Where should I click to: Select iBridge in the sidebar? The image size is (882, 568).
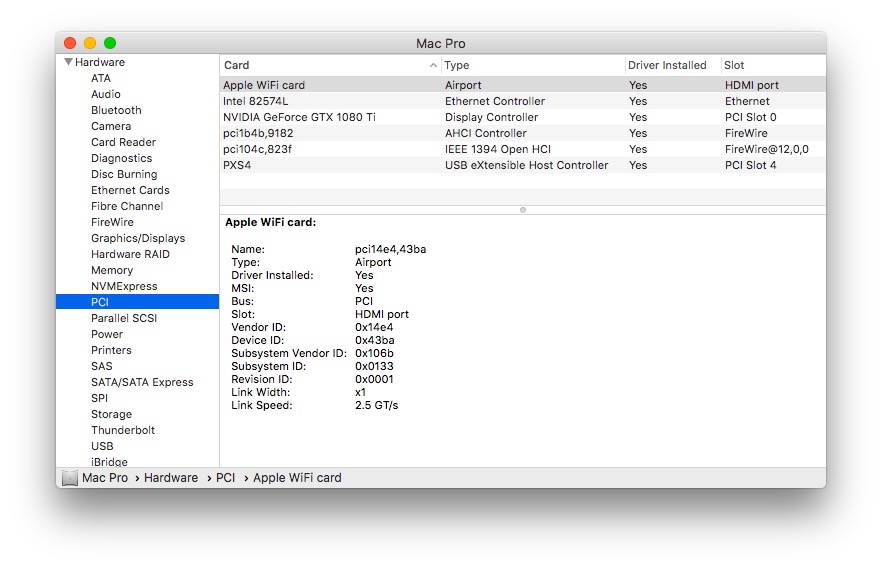click(109, 462)
